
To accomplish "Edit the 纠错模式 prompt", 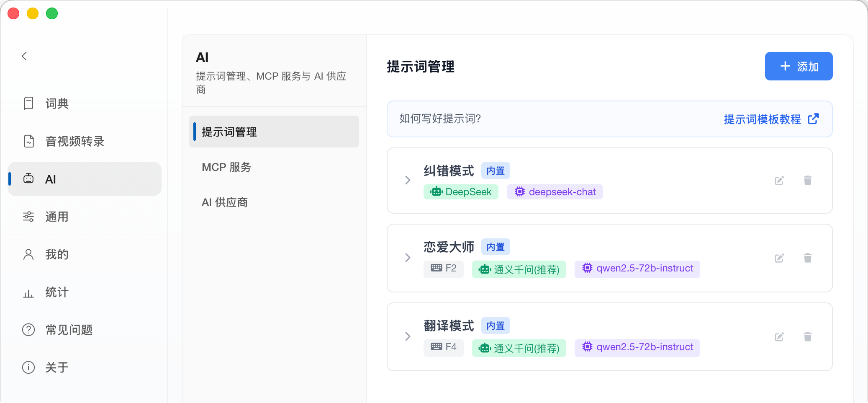I will coord(779,181).
